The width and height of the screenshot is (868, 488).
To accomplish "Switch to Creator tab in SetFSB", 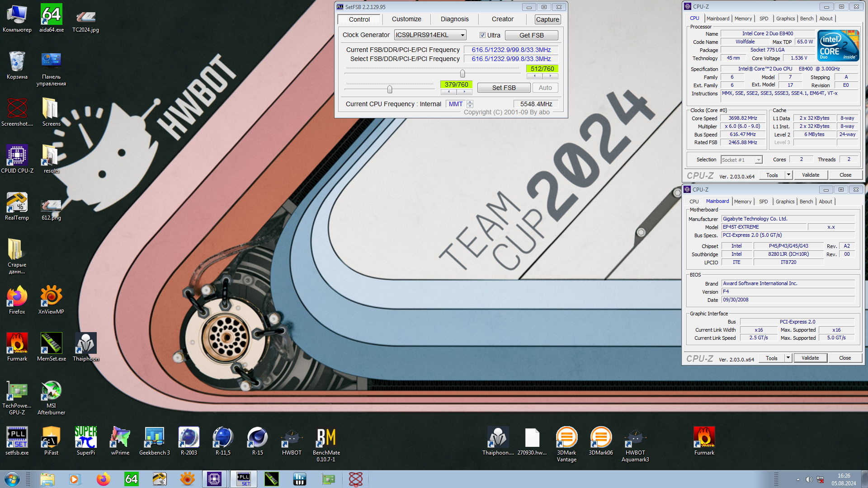I will coord(502,19).
